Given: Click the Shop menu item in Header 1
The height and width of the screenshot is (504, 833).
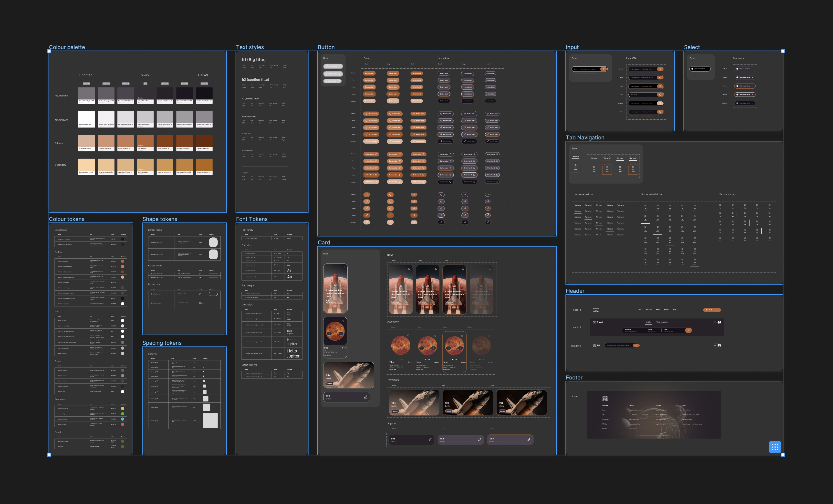Looking at the screenshot, I should [x=675, y=310].
